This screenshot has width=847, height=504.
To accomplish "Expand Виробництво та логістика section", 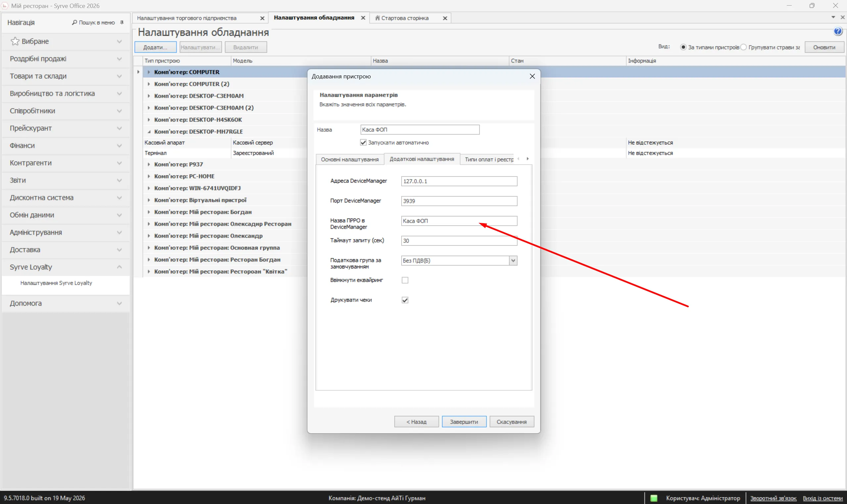I will point(66,93).
